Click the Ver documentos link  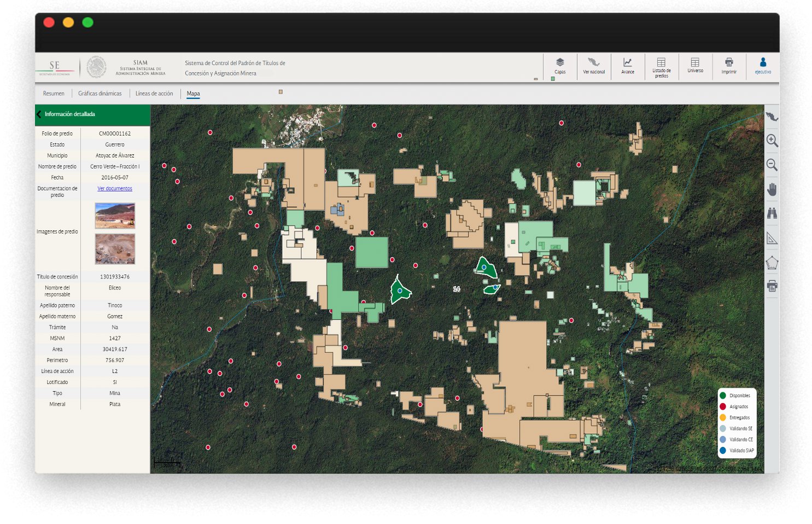point(115,189)
